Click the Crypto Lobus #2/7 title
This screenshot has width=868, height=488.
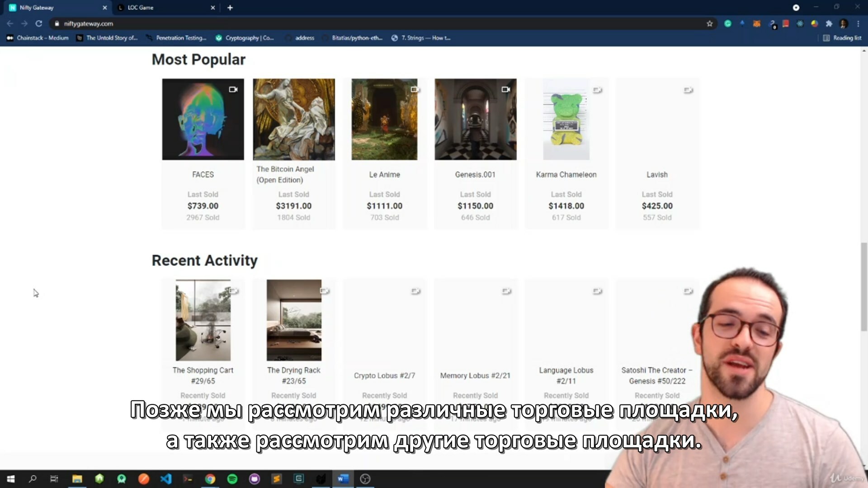[385, 375]
